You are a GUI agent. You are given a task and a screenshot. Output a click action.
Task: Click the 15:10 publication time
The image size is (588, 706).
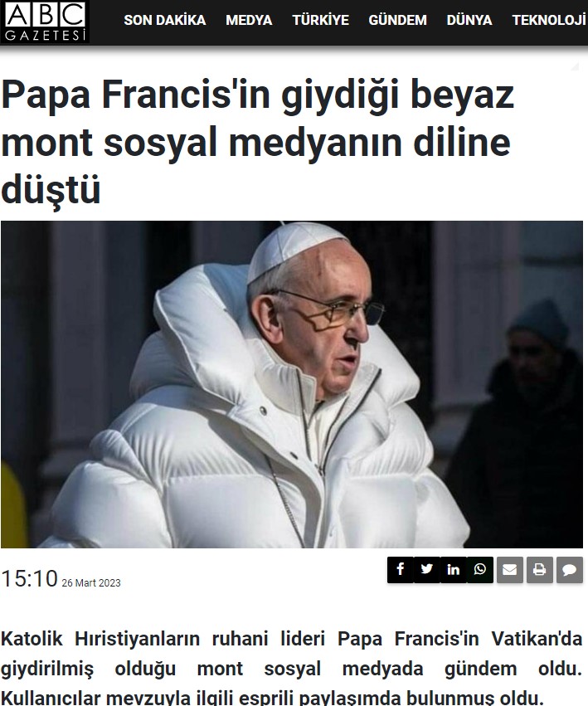[x=30, y=578]
